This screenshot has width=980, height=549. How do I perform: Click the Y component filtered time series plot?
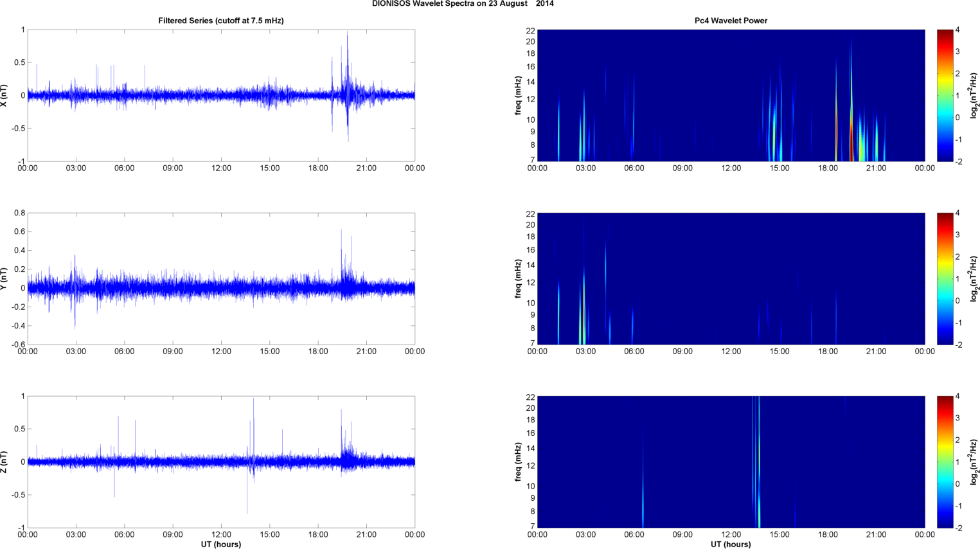coord(221,279)
